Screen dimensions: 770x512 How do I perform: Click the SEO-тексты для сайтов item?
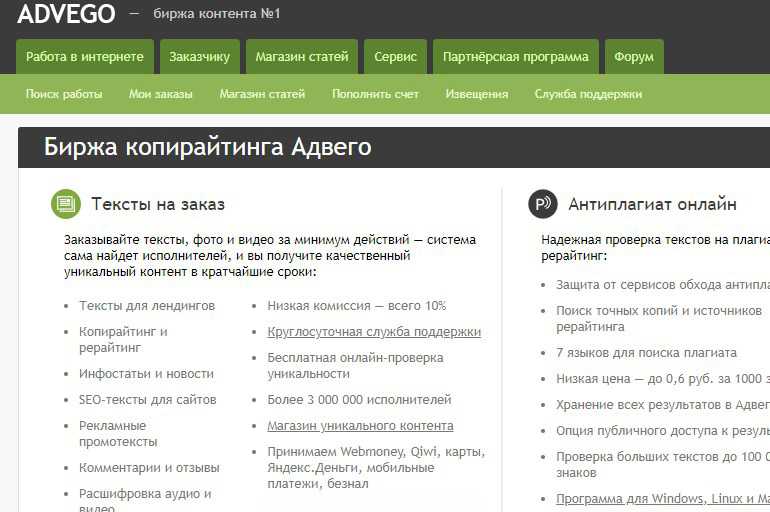[148, 400]
